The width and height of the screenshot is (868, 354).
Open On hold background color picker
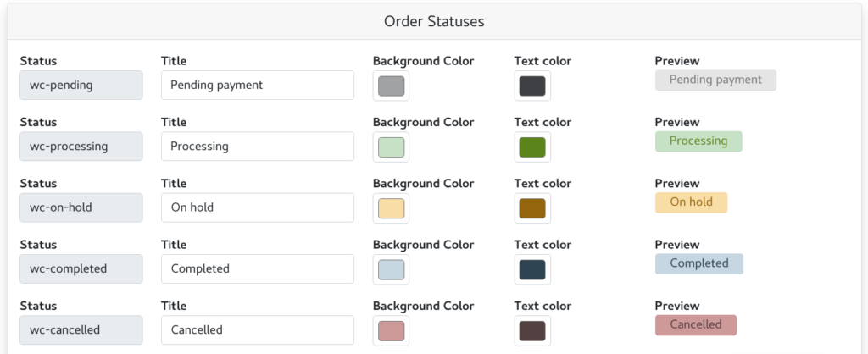[391, 208]
